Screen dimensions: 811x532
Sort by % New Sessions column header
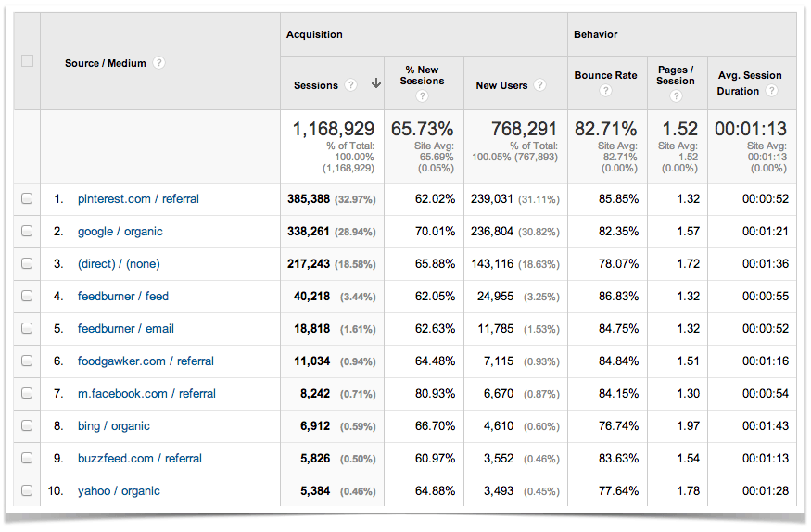[x=422, y=75]
